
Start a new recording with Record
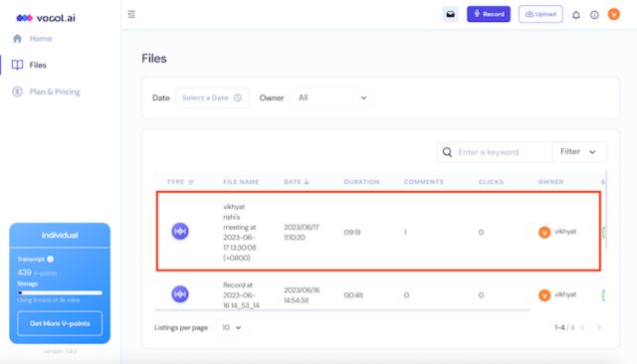[489, 14]
